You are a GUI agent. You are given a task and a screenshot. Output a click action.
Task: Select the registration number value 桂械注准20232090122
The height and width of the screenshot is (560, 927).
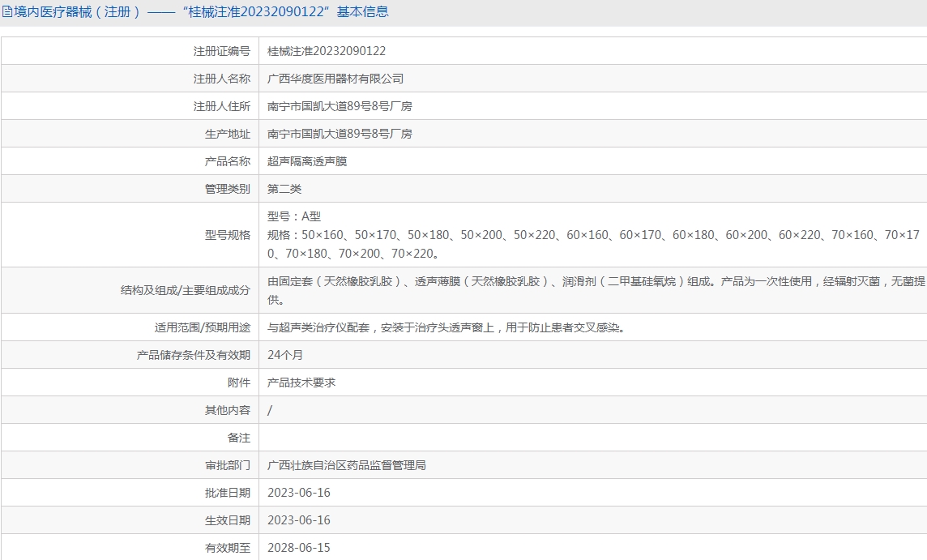click(327, 51)
